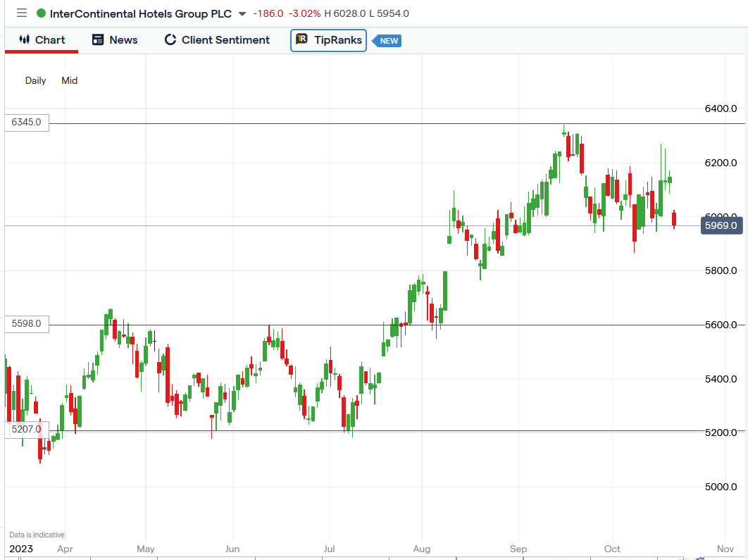Select the 5207.0 horizontal line label
Image resolution: width=748 pixels, height=560 pixels.
tap(27, 429)
